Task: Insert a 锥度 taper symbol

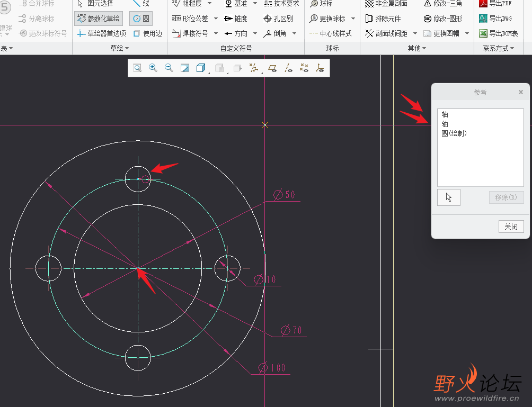Action: 236,19
